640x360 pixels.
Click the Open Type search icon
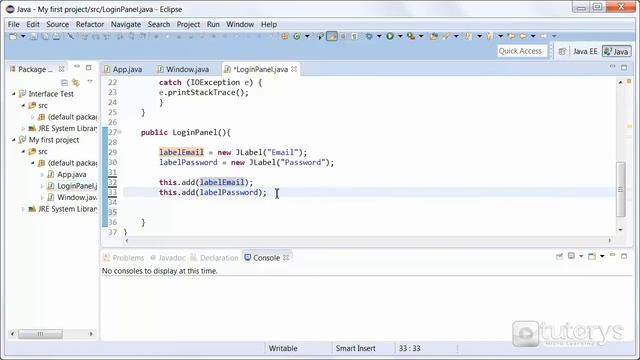[321, 37]
